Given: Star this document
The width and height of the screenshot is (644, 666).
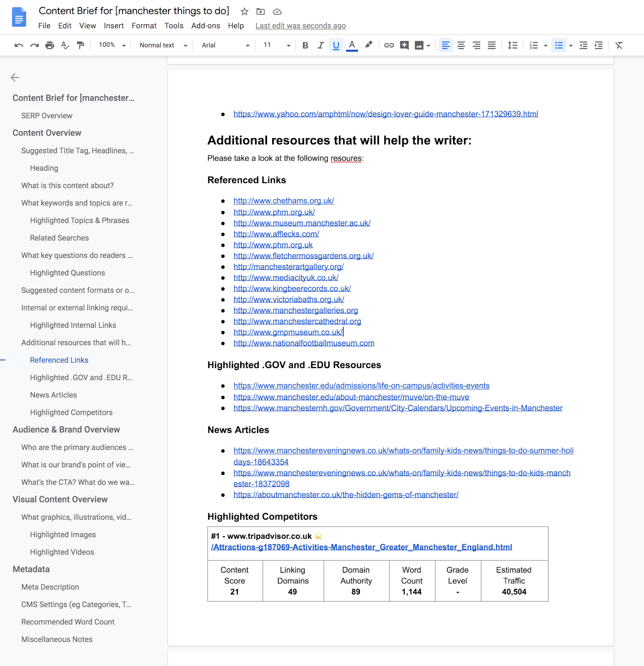Looking at the screenshot, I should coord(244,12).
